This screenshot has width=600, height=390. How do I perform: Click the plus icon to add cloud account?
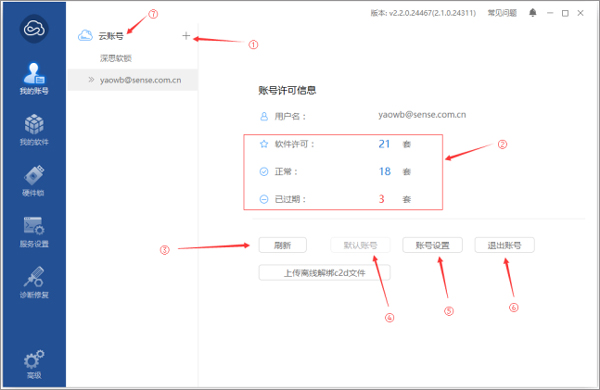pos(186,36)
